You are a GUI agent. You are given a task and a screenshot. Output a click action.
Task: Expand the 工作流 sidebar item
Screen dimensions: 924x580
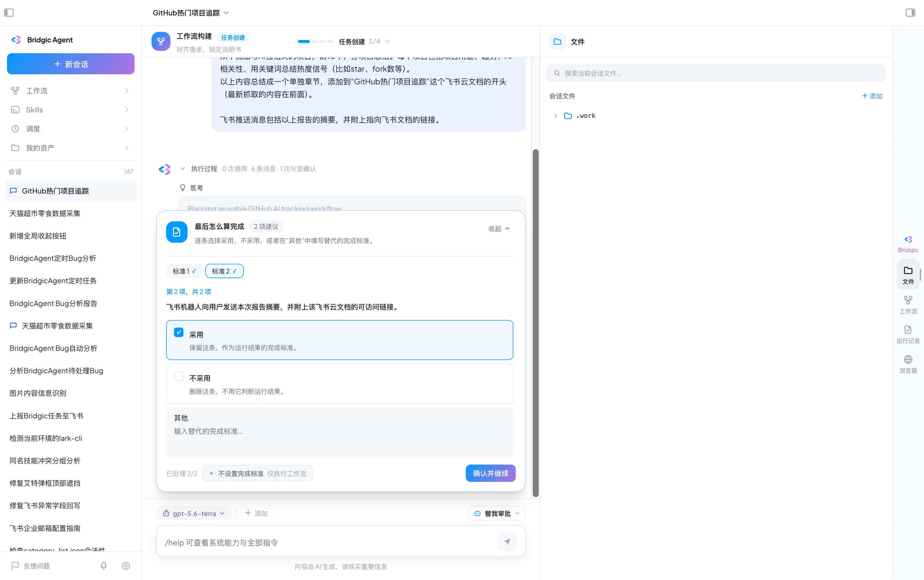(71, 91)
